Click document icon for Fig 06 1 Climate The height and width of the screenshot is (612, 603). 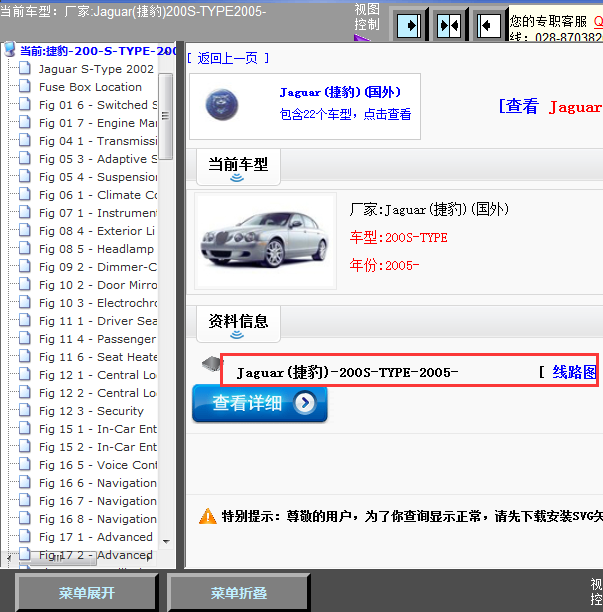pos(25,194)
